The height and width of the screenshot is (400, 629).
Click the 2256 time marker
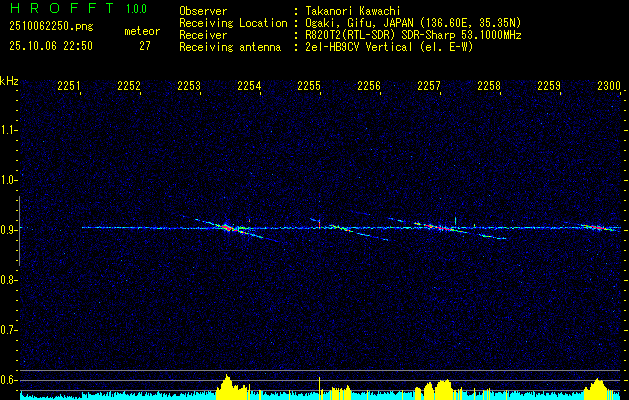[369, 86]
